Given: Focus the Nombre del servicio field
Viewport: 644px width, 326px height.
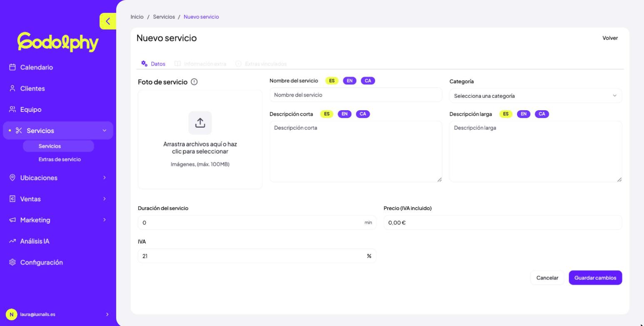Looking at the screenshot, I should coord(356,95).
